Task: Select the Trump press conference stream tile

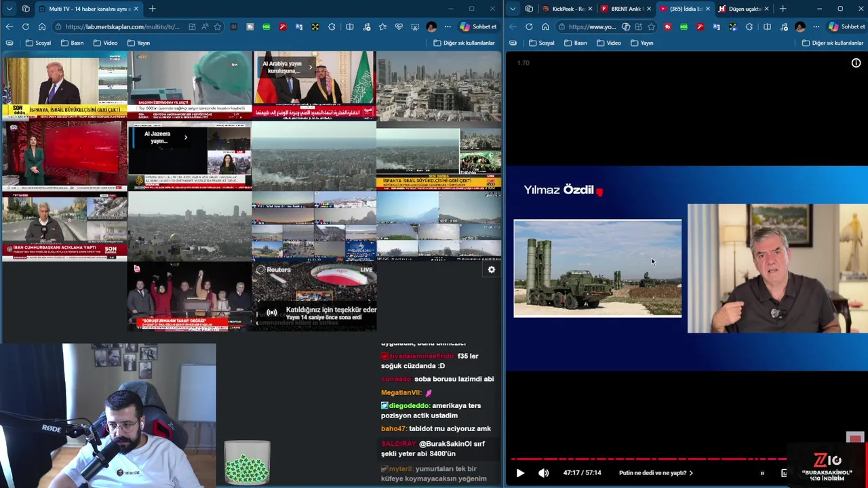Action: (64, 86)
